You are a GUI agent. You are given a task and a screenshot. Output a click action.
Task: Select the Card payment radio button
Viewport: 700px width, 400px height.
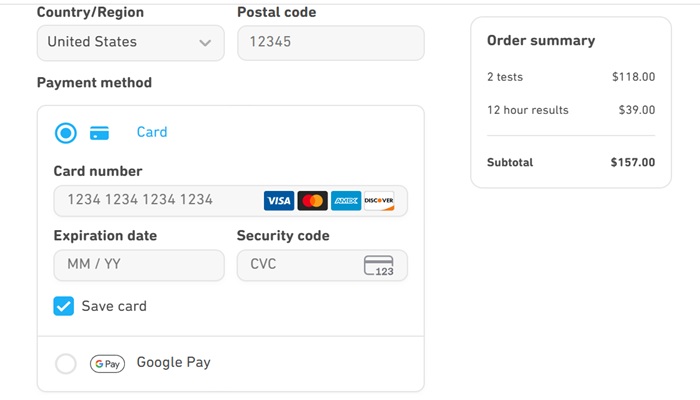pos(66,133)
